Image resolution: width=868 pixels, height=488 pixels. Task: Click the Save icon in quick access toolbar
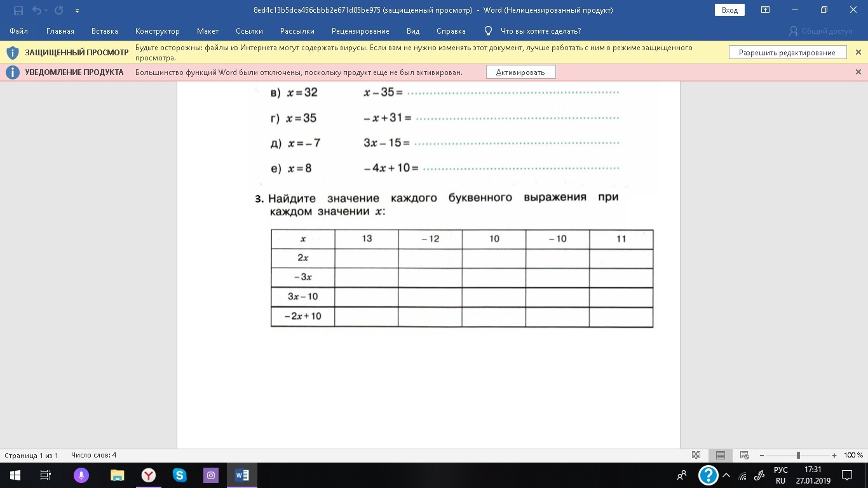click(18, 10)
